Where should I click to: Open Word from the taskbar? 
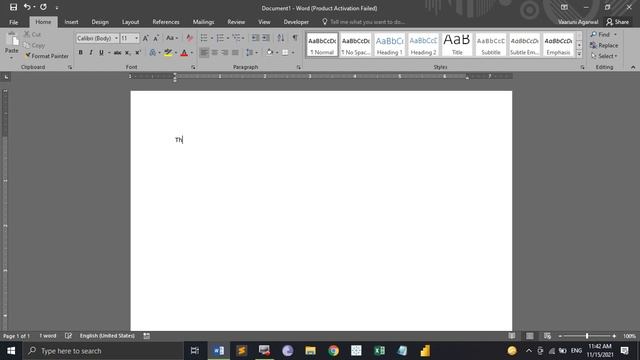(218, 351)
